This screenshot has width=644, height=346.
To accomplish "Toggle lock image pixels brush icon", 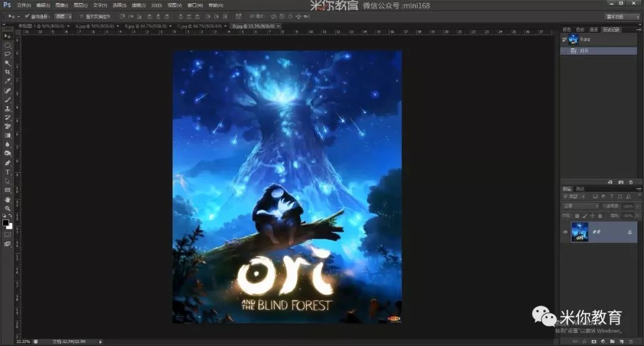I will coord(585,216).
